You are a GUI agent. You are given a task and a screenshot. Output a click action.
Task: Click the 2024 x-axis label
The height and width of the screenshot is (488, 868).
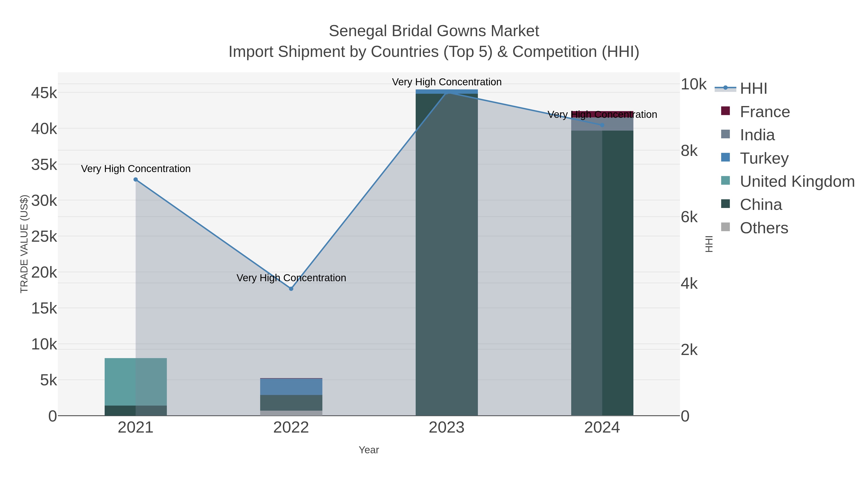(x=602, y=428)
